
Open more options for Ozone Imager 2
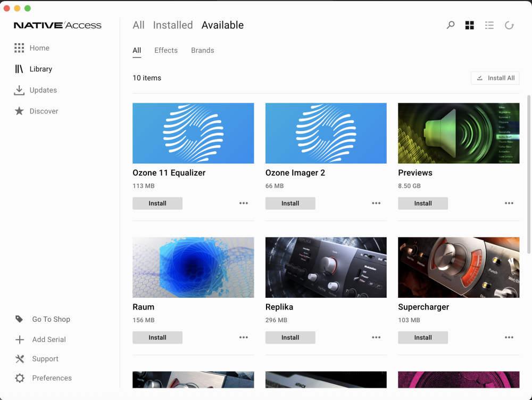376,203
